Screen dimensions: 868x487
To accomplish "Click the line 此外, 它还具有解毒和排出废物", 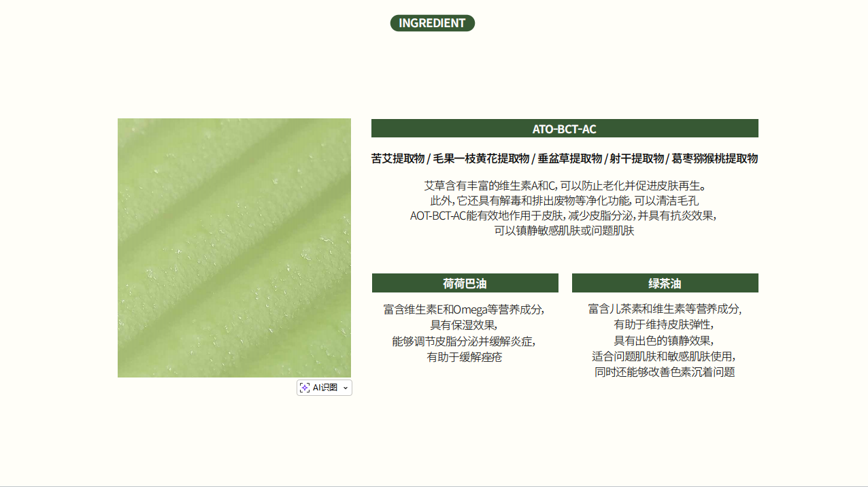I will 565,201.
